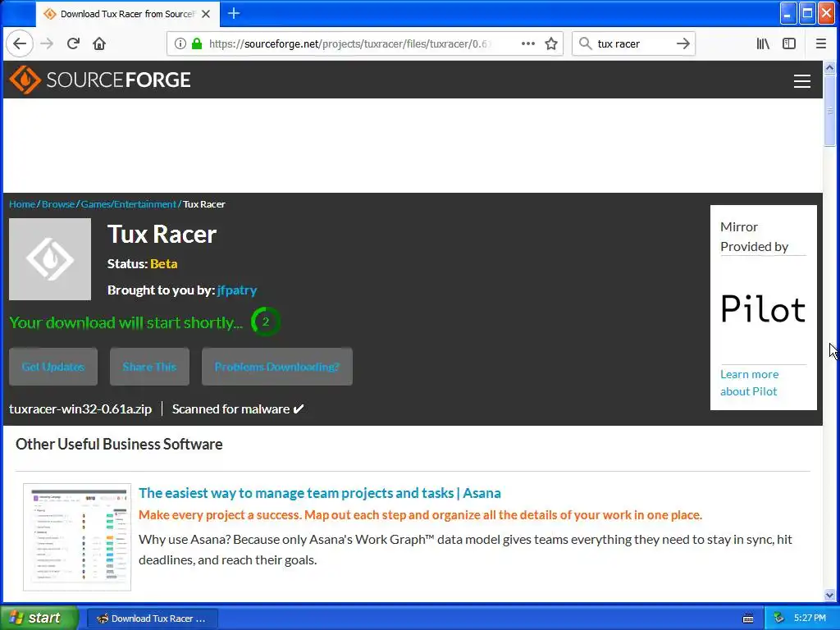Click the Make every project a success line
The image size is (840, 630).
(x=420, y=515)
